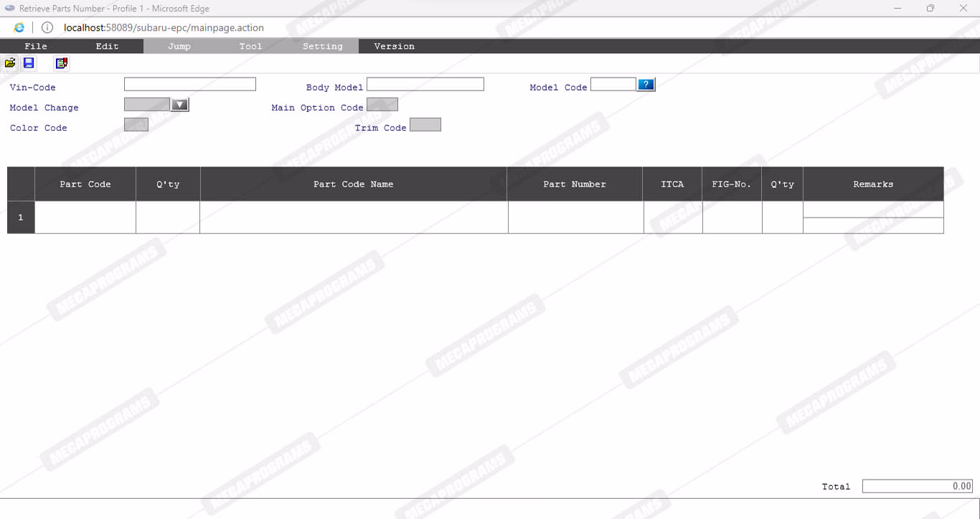
Task: Open the Tool menu
Action: 250,46
